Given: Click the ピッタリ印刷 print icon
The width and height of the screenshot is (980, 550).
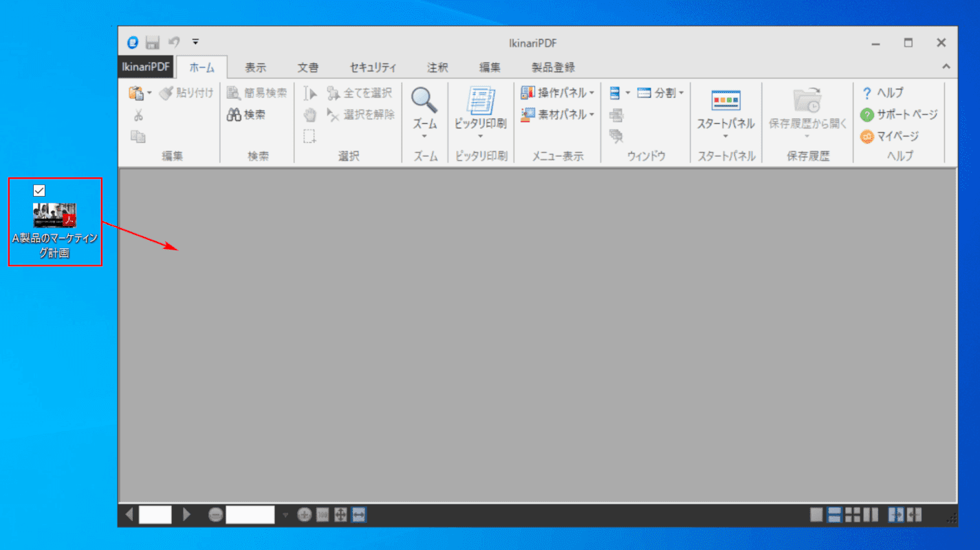Looking at the screenshot, I should (480, 100).
